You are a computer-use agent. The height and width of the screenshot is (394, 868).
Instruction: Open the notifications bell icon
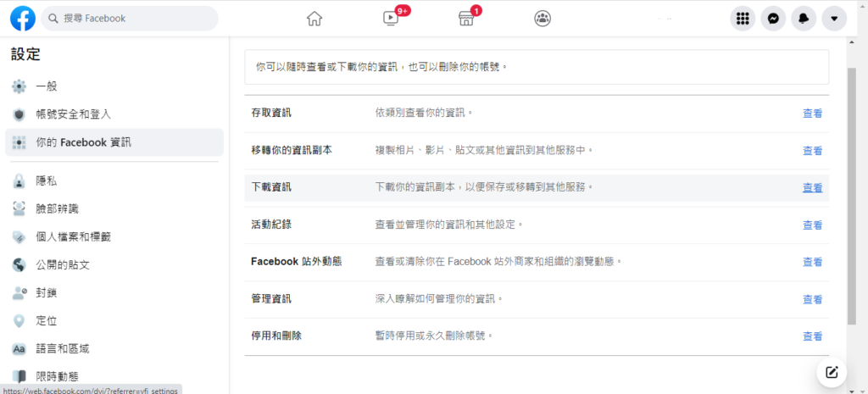pyautogui.click(x=804, y=19)
